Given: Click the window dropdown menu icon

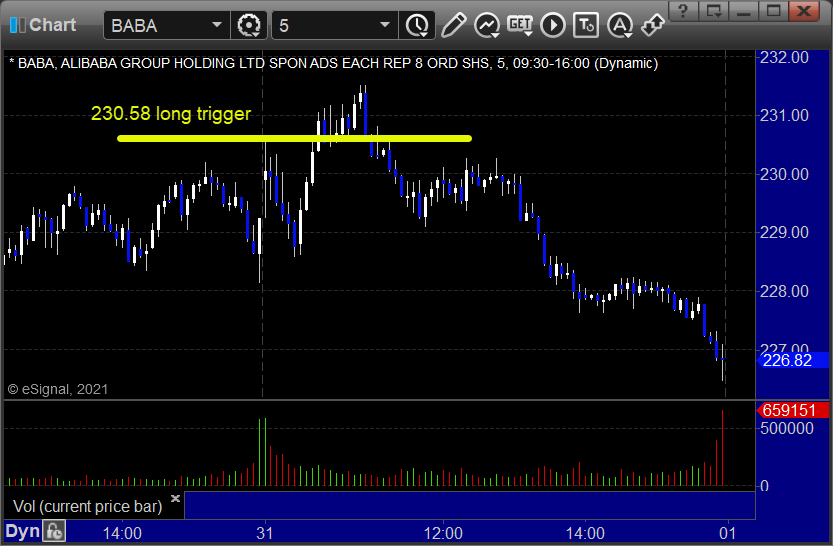Looking at the screenshot, I should coord(713,11).
